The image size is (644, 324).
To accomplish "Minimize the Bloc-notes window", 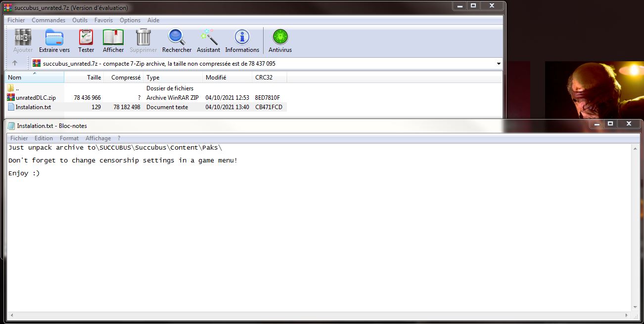I will pos(597,124).
